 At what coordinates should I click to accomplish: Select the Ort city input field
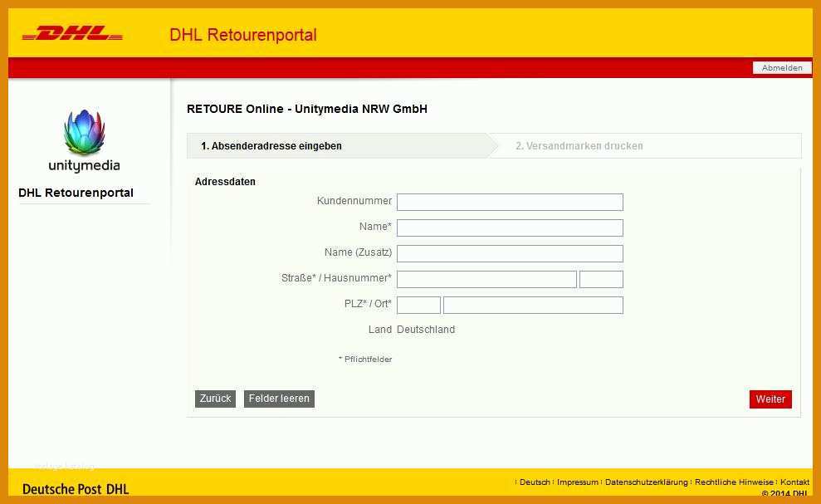pyautogui.click(x=533, y=305)
